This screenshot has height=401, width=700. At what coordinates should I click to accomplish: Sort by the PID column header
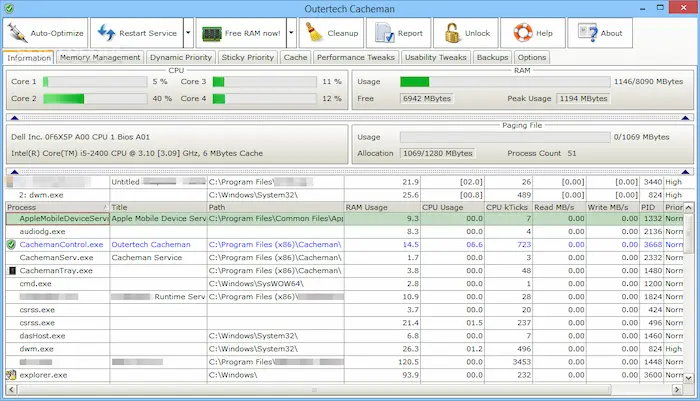point(651,207)
